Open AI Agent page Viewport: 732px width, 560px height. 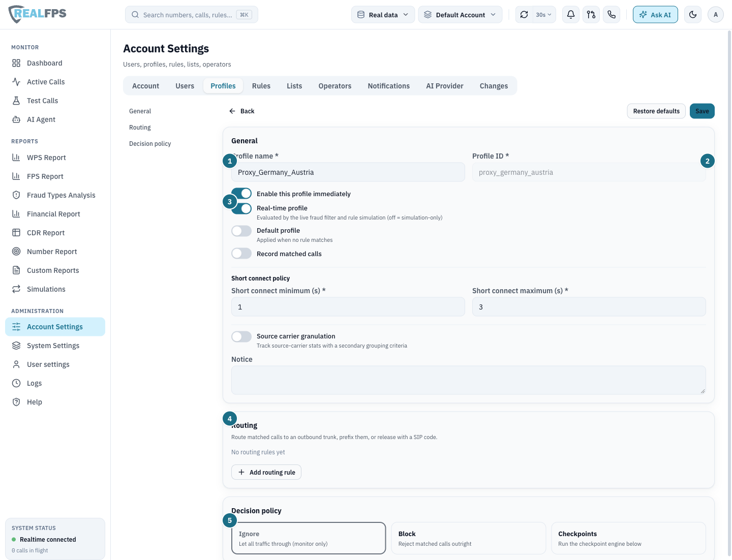(x=55, y=119)
